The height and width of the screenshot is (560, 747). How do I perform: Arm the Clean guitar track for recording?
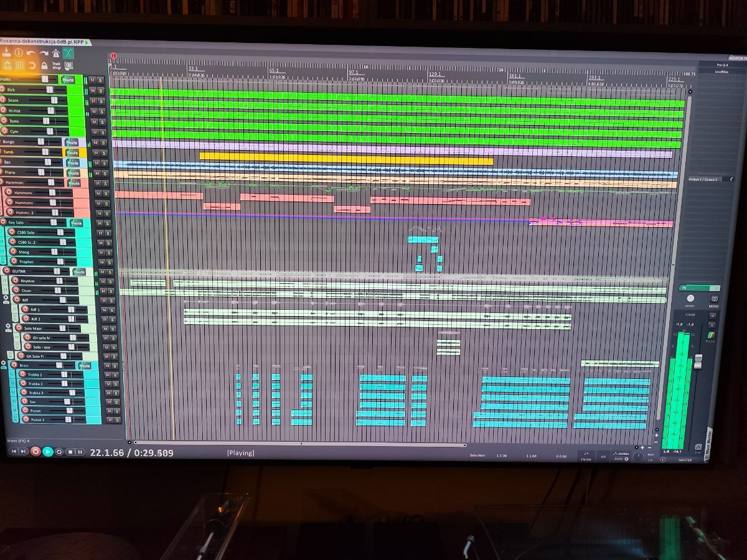pyautogui.click(x=16, y=290)
